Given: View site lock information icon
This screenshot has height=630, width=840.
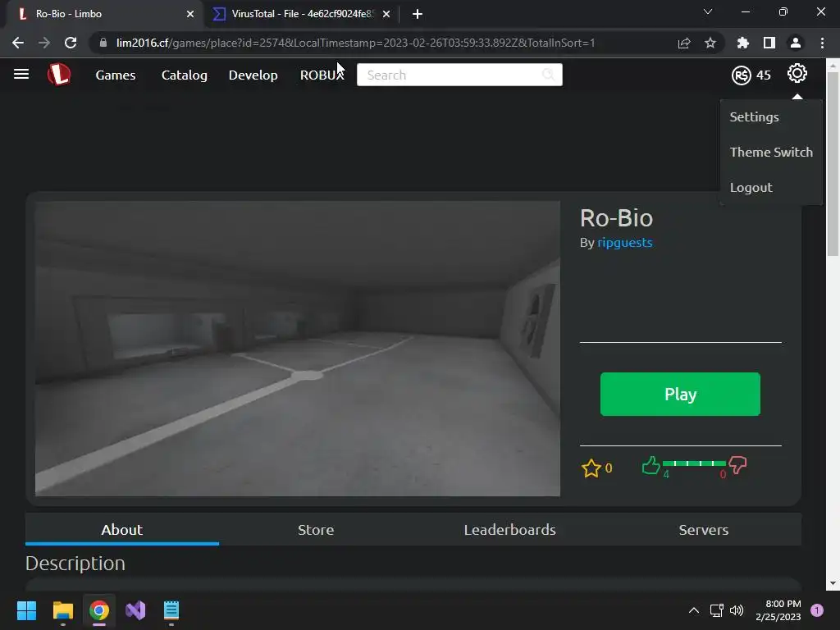Looking at the screenshot, I should (x=103, y=43).
